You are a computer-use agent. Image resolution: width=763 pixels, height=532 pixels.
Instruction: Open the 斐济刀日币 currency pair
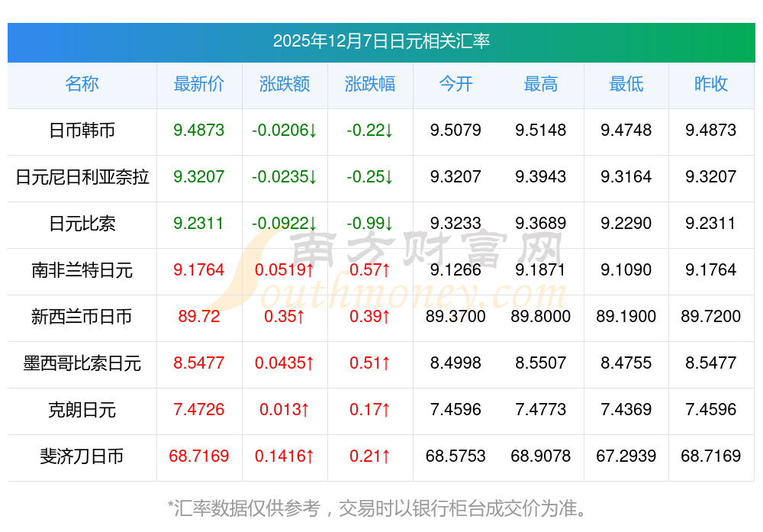pyautogui.click(x=82, y=456)
